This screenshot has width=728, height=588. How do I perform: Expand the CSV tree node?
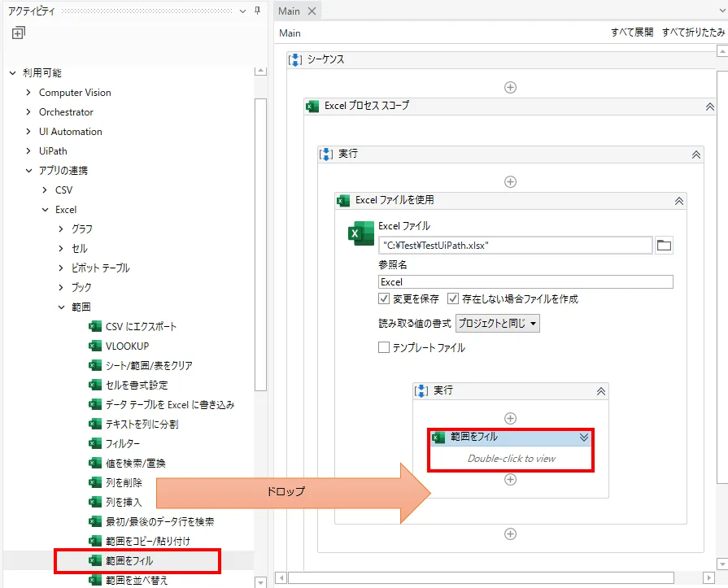(46, 189)
